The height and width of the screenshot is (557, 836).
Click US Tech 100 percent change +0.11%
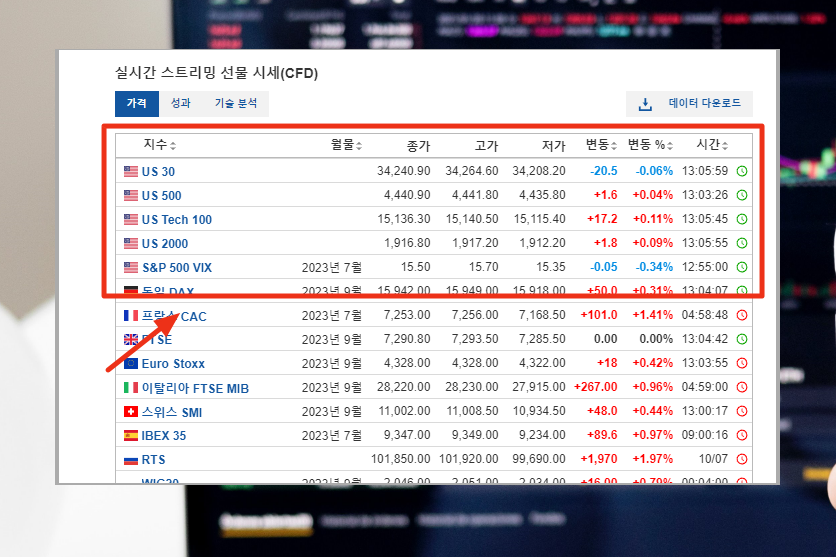[653, 219]
